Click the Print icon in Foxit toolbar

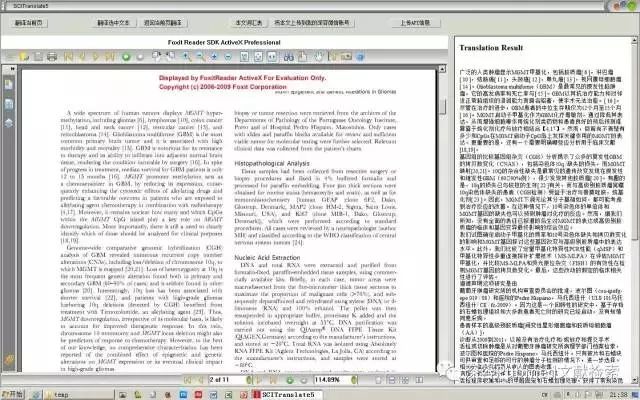click(x=53, y=57)
